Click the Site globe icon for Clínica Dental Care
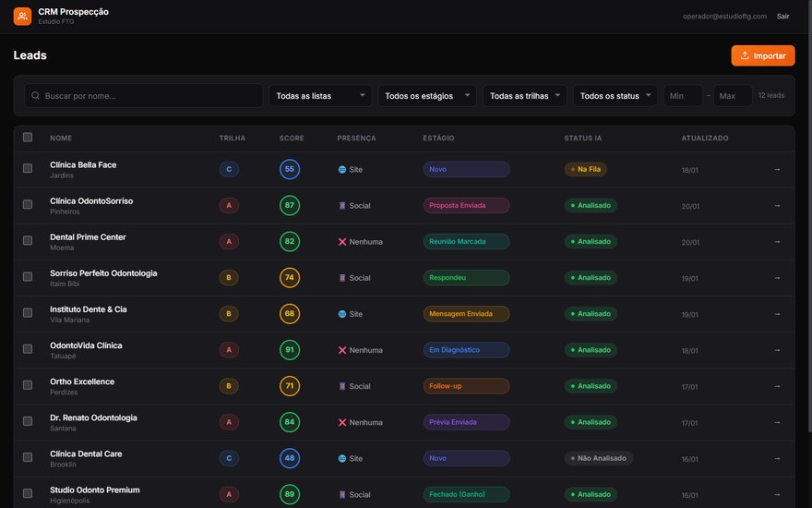 point(341,459)
